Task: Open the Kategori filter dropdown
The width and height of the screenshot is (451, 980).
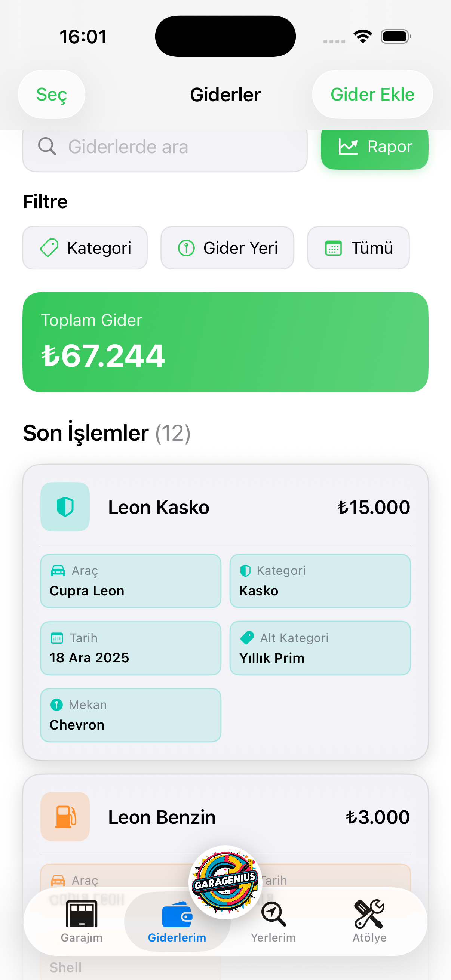Action: (85, 248)
